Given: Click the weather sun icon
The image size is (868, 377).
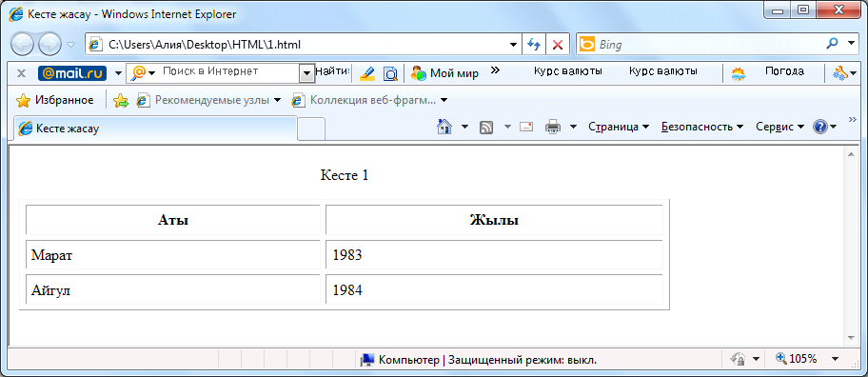Looking at the screenshot, I should [739, 73].
